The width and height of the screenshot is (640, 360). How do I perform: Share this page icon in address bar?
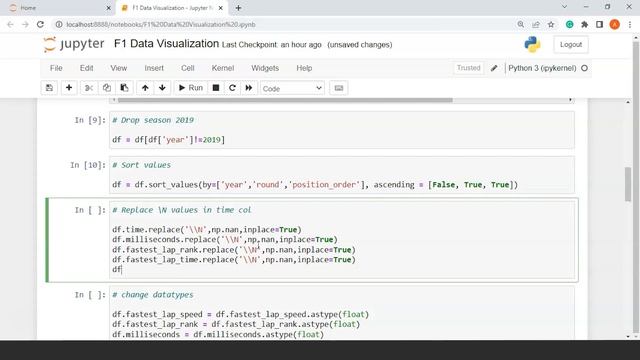tap(536, 24)
